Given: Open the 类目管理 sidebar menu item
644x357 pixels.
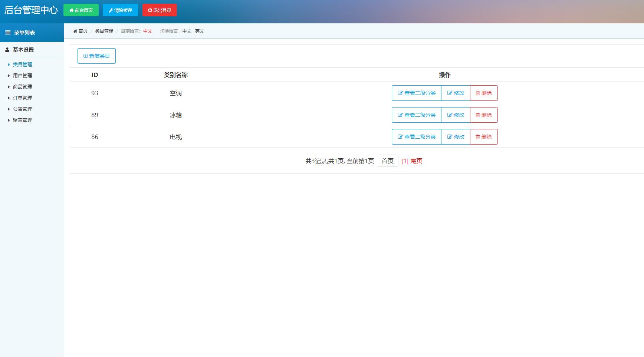Looking at the screenshot, I should [x=22, y=64].
